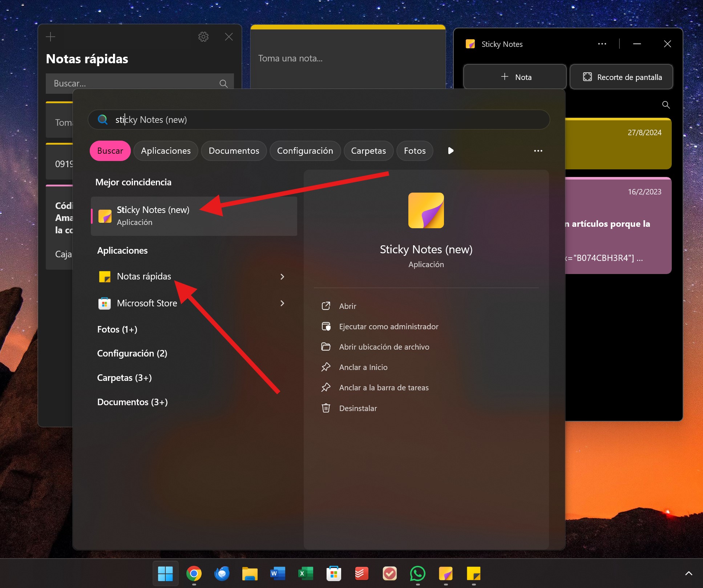Open the pink note dated 16/2/2023

[x=618, y=226]
